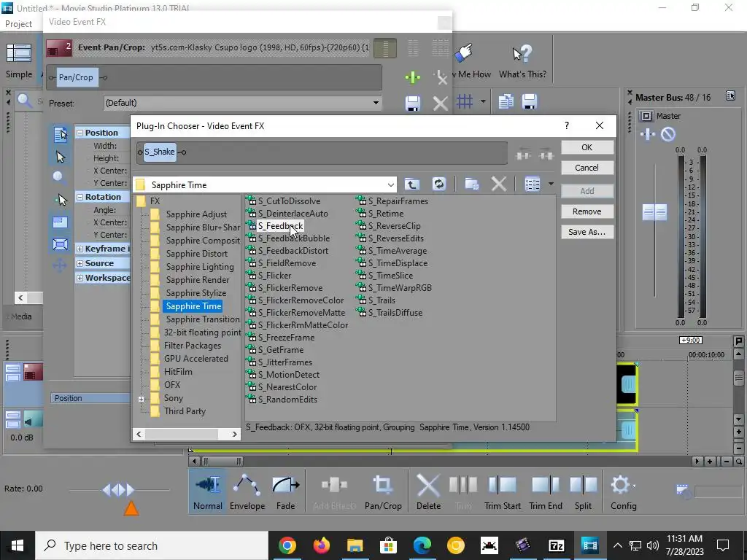Click the Pan/Crop normal edit arrow tool
Viewport: 747px width, 560px height.
61,157
